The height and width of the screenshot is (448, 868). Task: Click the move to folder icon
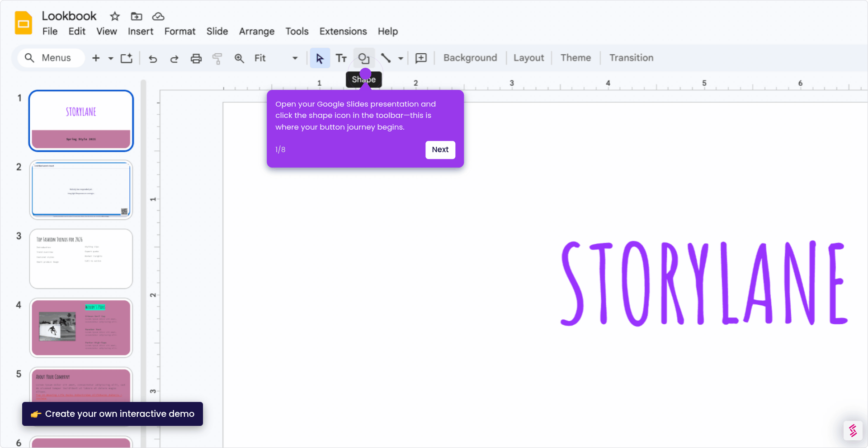(x=137, y=16)
